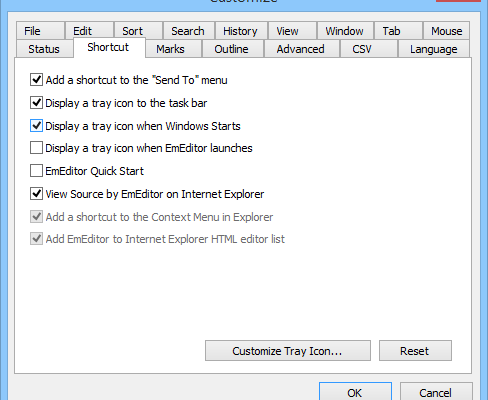Confirm settings with the OK button
The width and height of the screenshot is (488, 400).
pos(355,392)
